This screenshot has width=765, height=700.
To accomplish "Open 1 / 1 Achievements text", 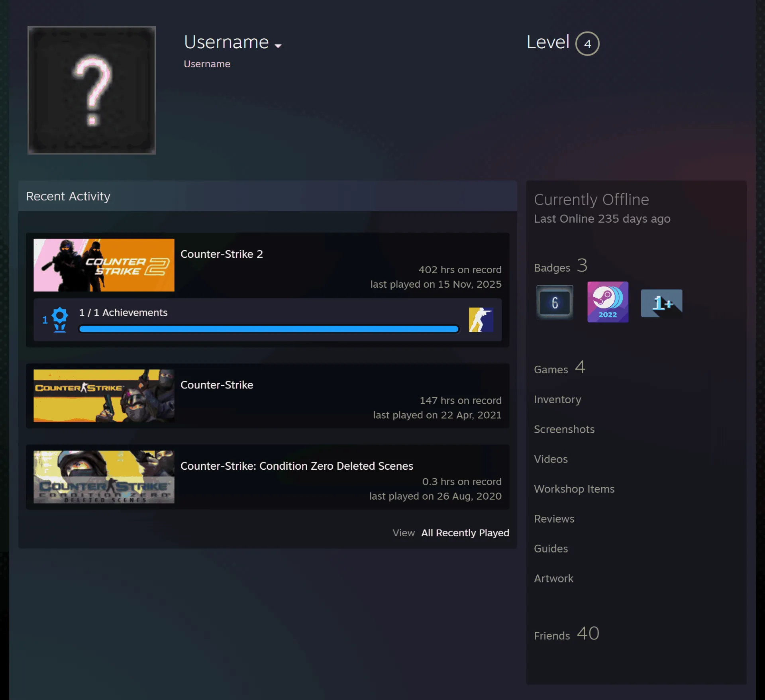I will tap(123, 312).
